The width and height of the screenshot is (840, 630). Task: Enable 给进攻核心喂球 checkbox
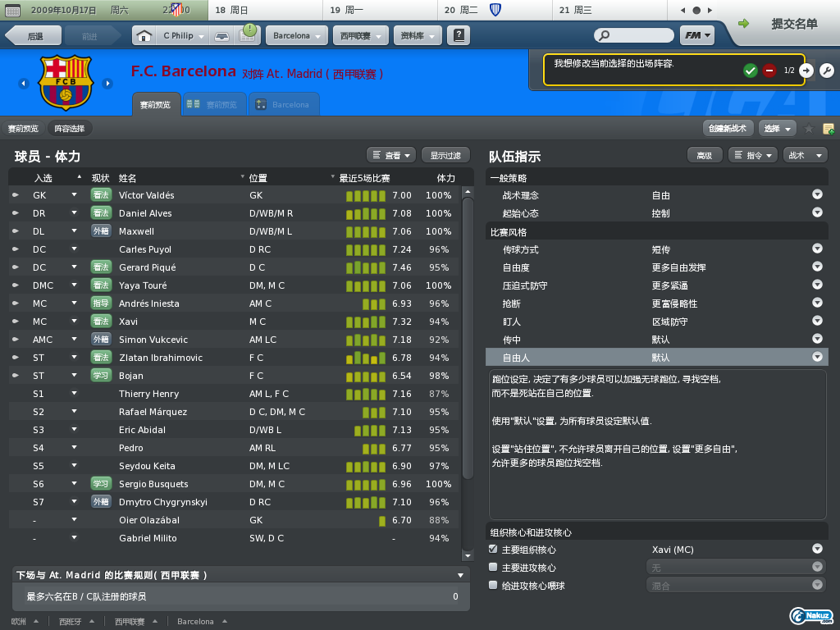(493, 585)
